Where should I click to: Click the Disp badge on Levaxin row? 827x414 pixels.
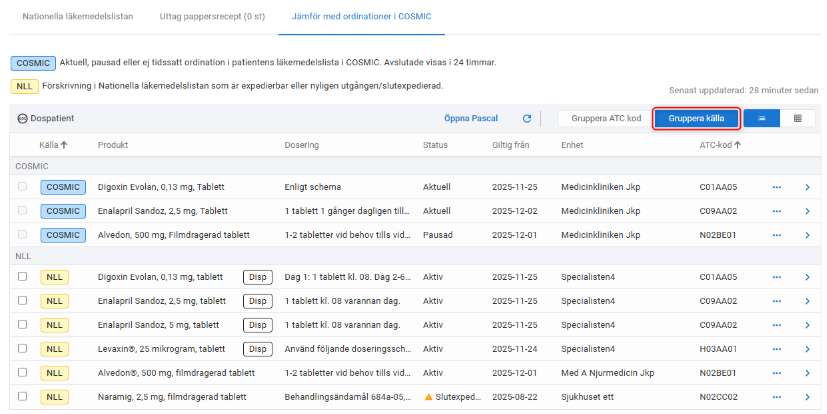tap(257, 348)
